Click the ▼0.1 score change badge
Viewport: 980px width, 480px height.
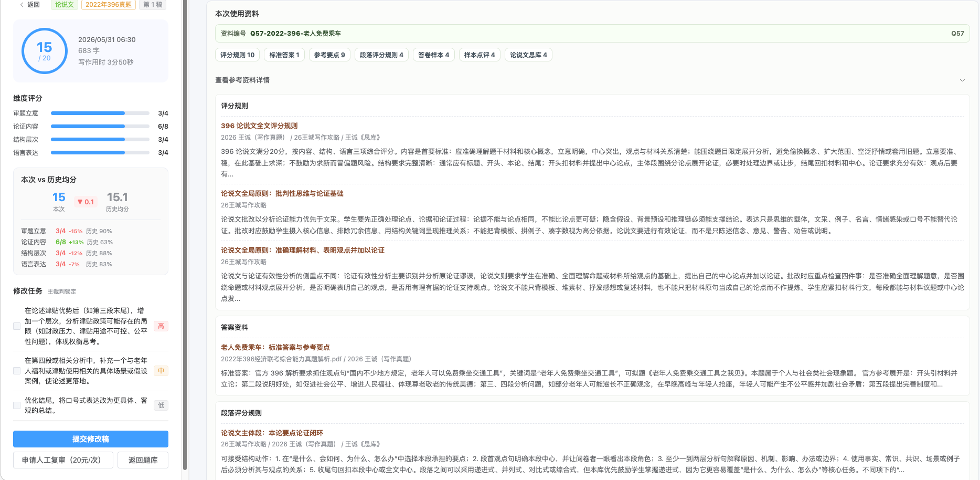point(86,202)
